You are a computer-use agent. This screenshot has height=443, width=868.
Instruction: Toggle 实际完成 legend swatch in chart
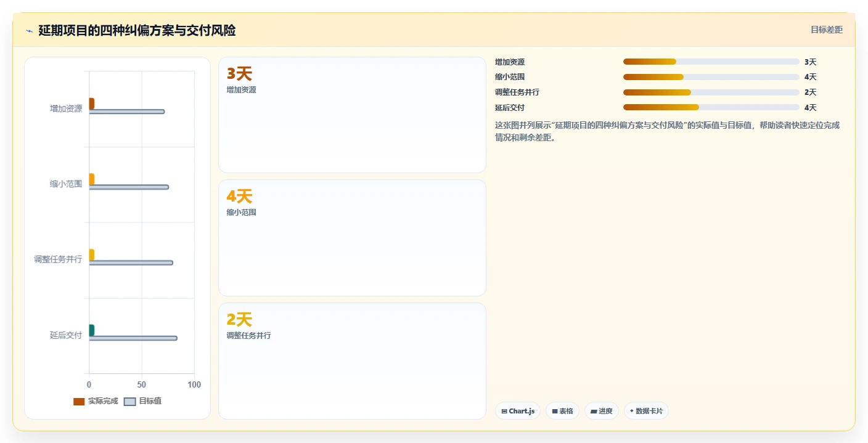pos(79,401)
